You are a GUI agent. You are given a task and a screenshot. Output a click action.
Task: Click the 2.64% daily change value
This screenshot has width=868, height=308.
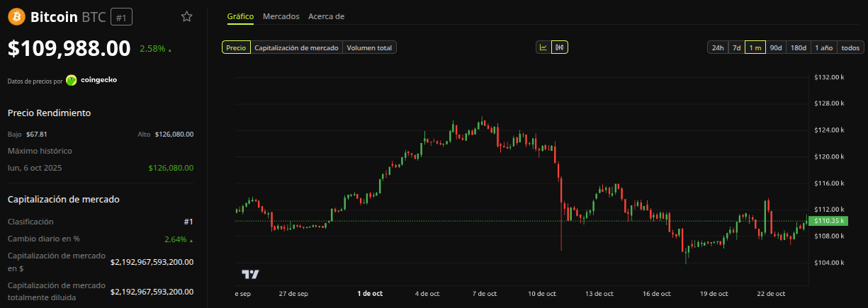point(178,239)
